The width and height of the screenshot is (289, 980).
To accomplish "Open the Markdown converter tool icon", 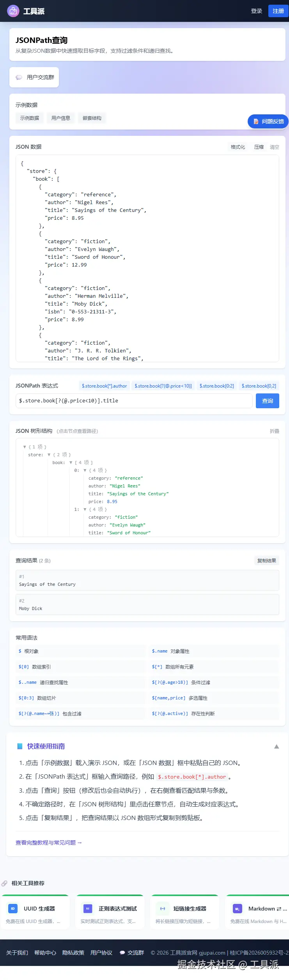I will click(x=238, y=909).
